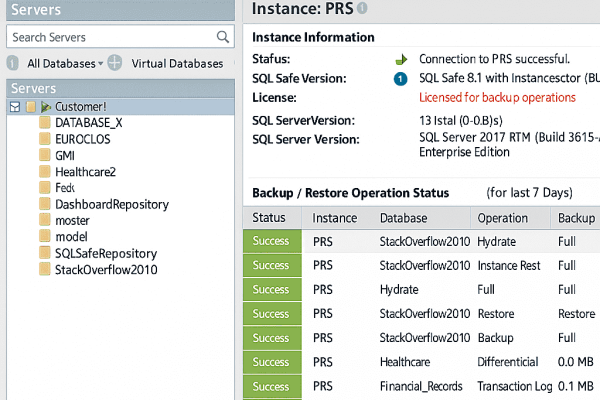The image size is (600, 400).
Task: Click the Database column header
Action: pyautogui.click(x=406, y=218)
